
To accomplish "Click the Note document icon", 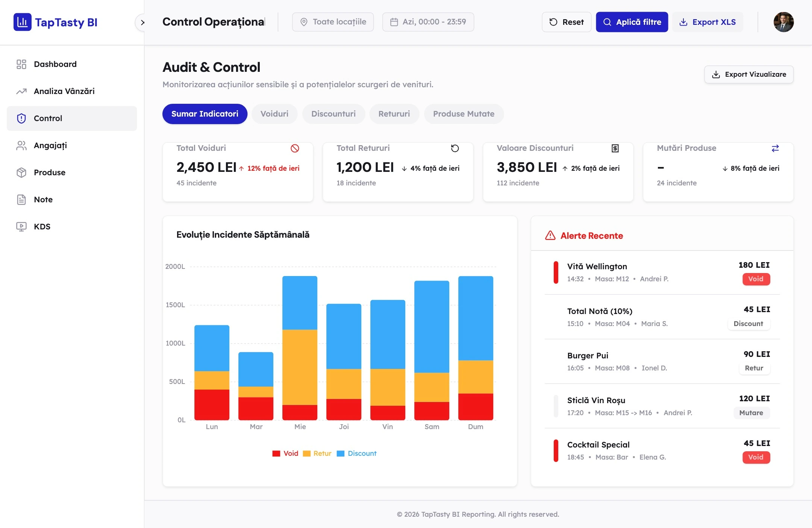I will click(x=21, y=200).
